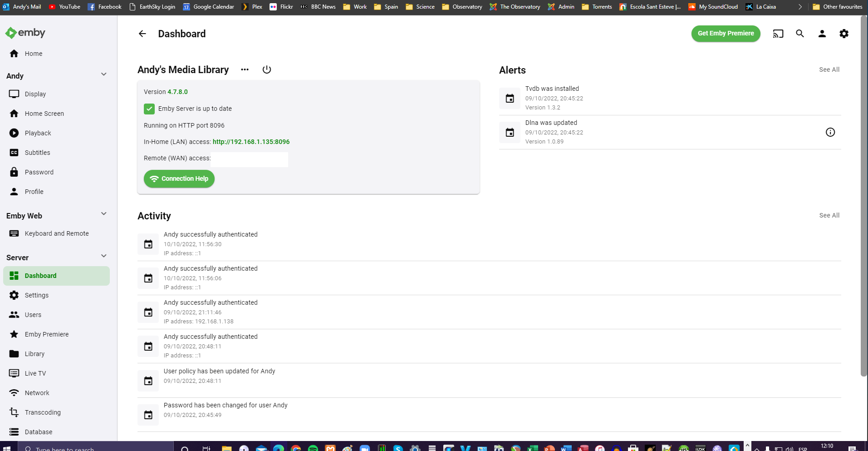Open the Observatory bookmarks folder
The height and width of the screenshot is (451, 868).
point(462,7)
